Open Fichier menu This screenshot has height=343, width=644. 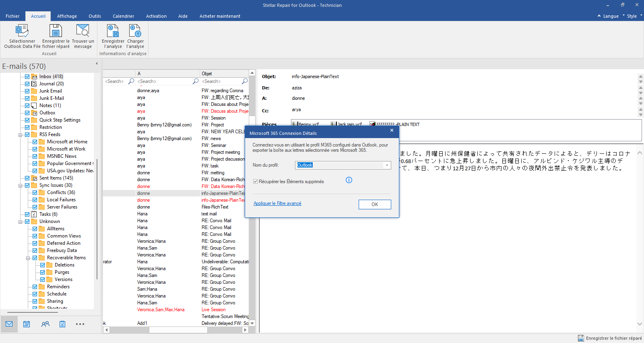tap(12, 16)
